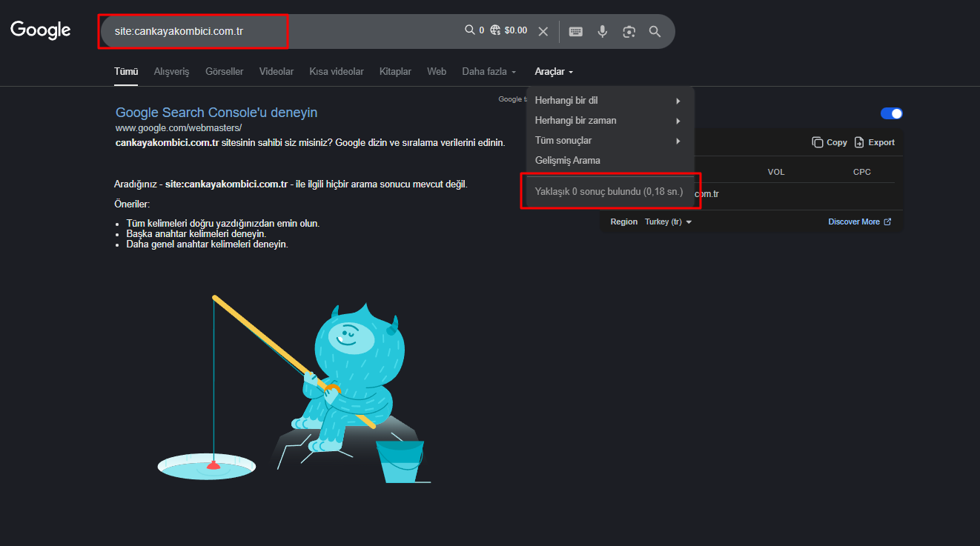
Task: Switch to the Videolar tab
Action: click(x=277, y=72)
